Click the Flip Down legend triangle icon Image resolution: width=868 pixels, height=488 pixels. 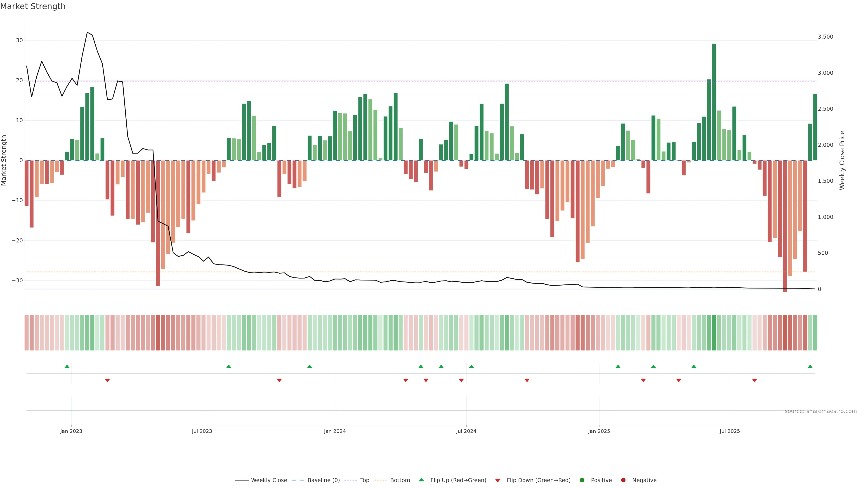point(498,481)
